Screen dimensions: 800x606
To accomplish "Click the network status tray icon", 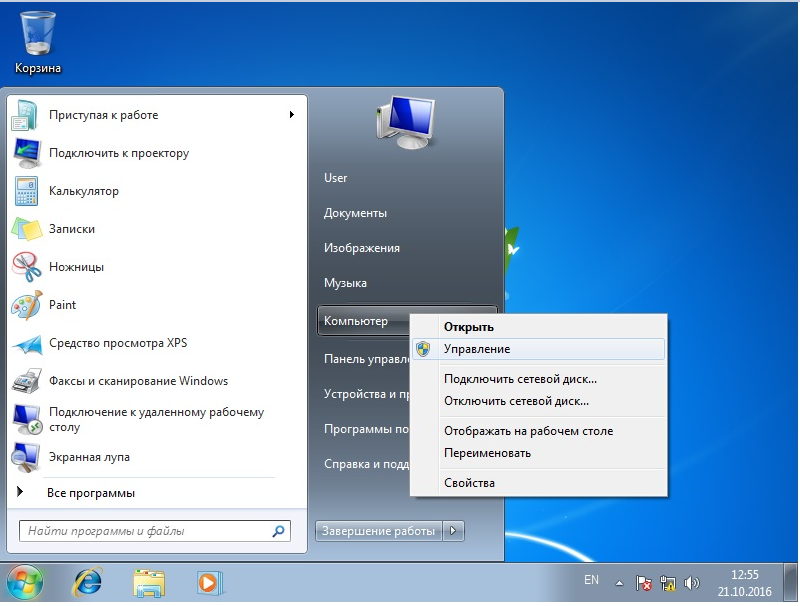I will [x=667, y=583].
